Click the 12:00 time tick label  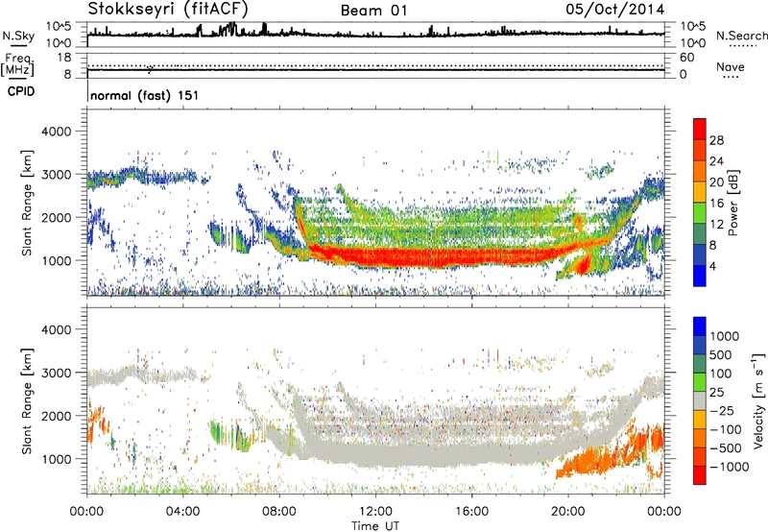[x=375, y=512]
